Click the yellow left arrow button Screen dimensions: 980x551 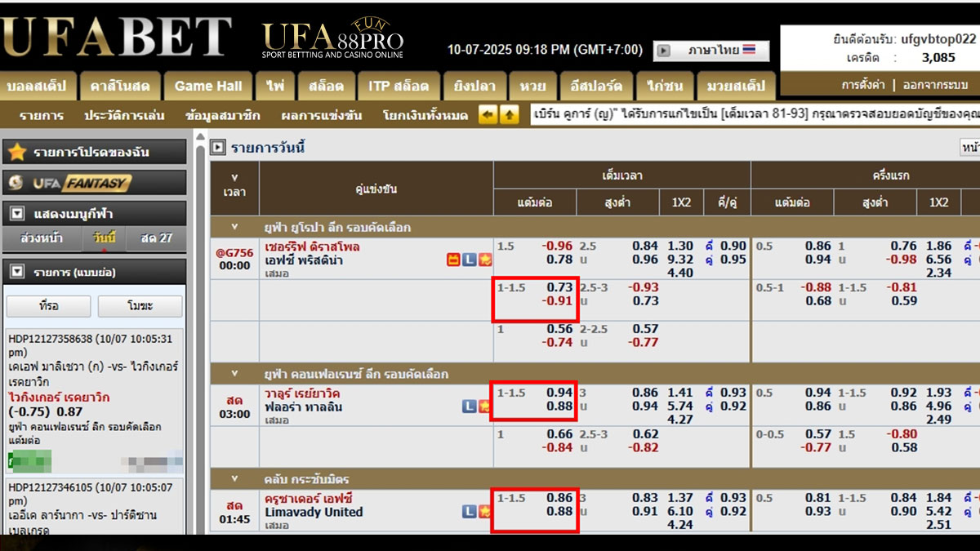click(488, 115)
